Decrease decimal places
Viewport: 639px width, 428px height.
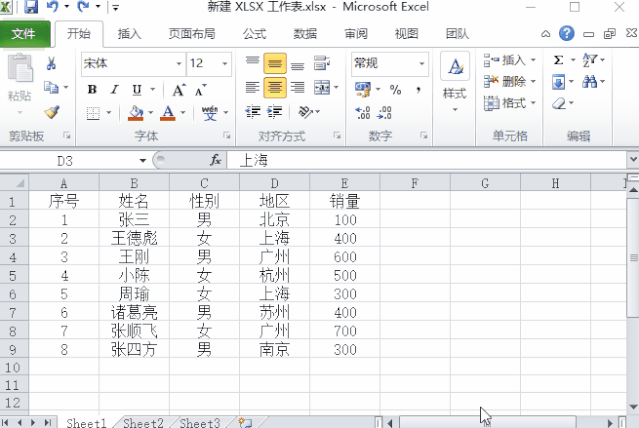coord(384,113)
